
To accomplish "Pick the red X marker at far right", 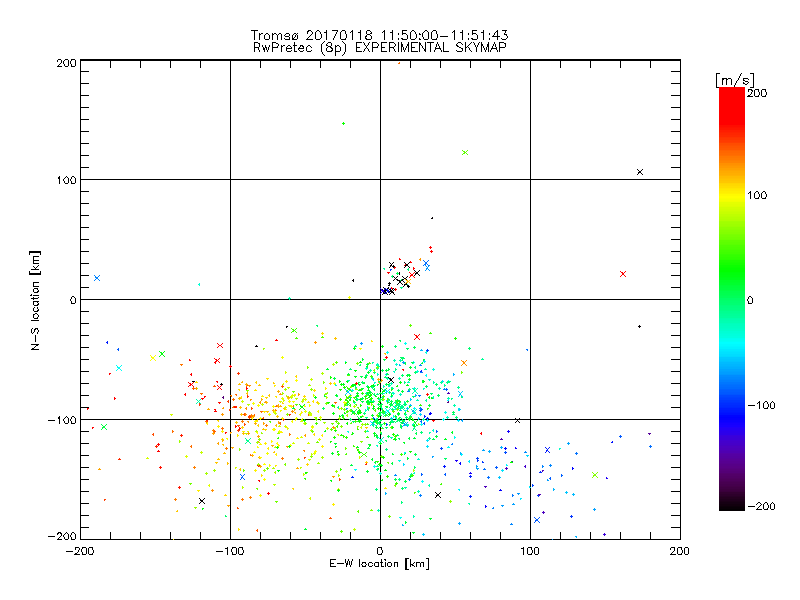I will pos(623,274).
